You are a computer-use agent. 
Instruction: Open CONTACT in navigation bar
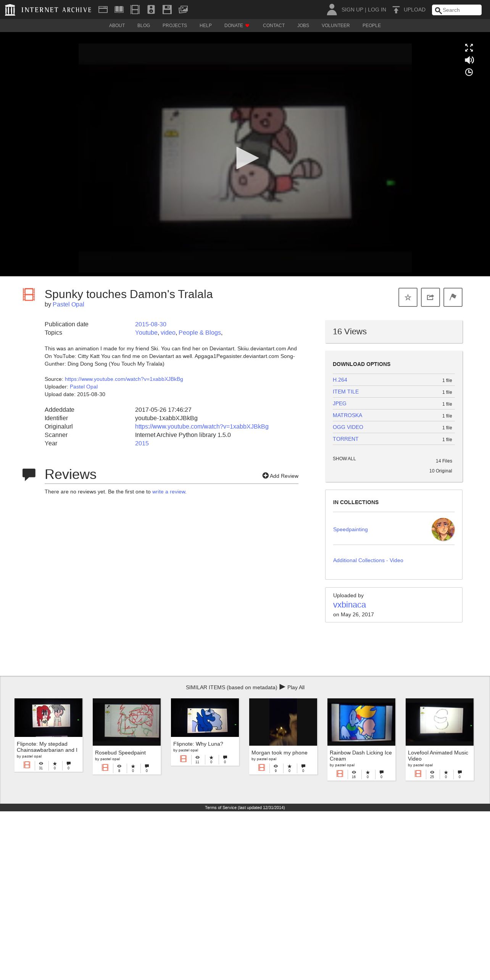pyautogui.click(x=274, y=26)
